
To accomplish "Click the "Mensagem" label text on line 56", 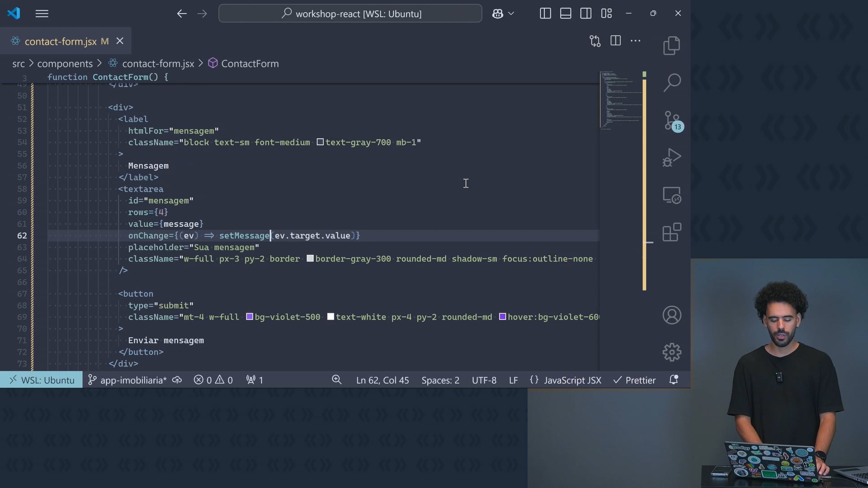I will point(148,166).
